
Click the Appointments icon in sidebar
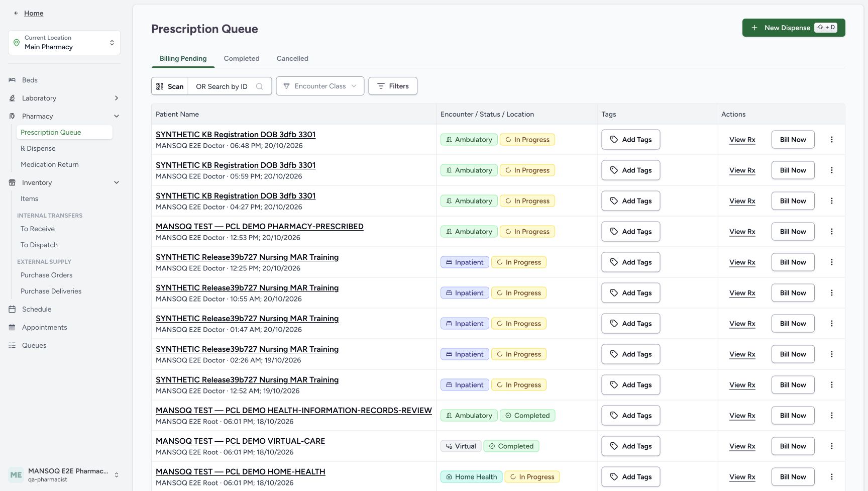click(12, 327)
